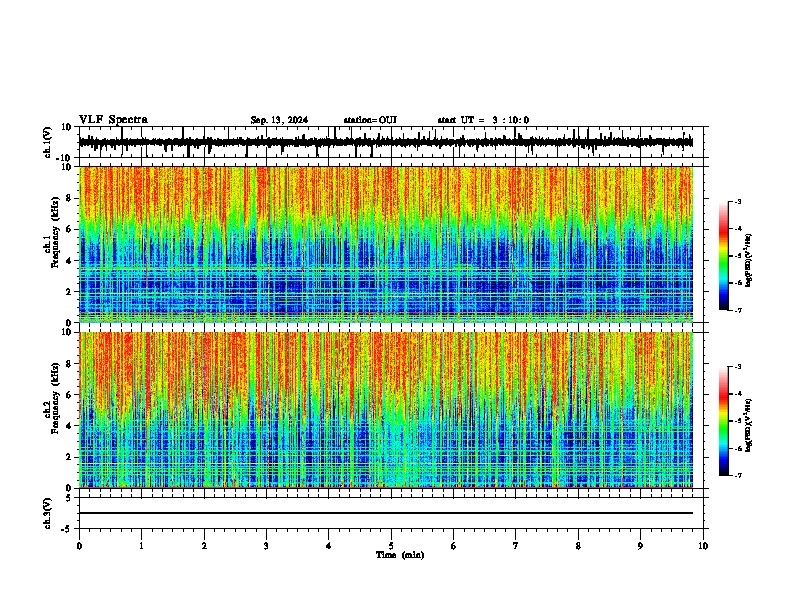Click the "start UT = 3 :10: 0" text
The width and height of the screenshot is (792, 612).
[483, 120]
